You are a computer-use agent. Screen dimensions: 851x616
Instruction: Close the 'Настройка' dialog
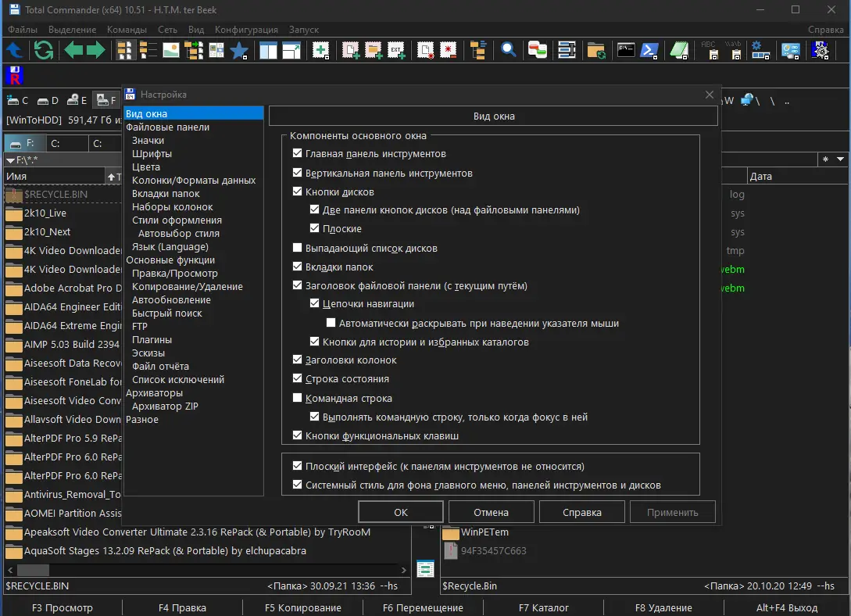pyautogui.click(x=710, y=95)
